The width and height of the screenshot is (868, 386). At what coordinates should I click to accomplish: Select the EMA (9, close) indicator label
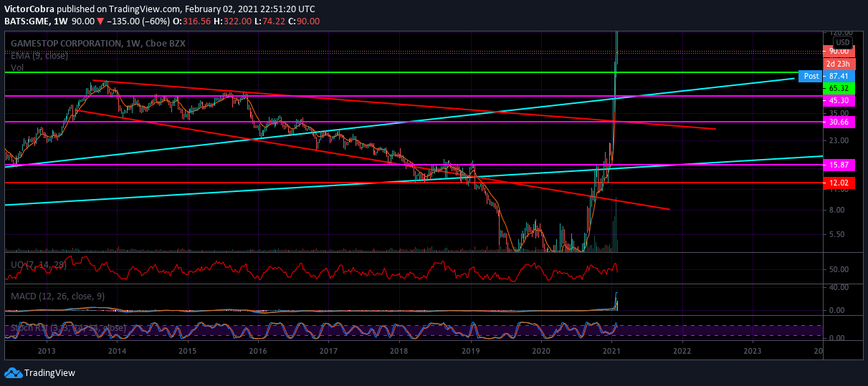pyautogui.click(x=39, y=55)
